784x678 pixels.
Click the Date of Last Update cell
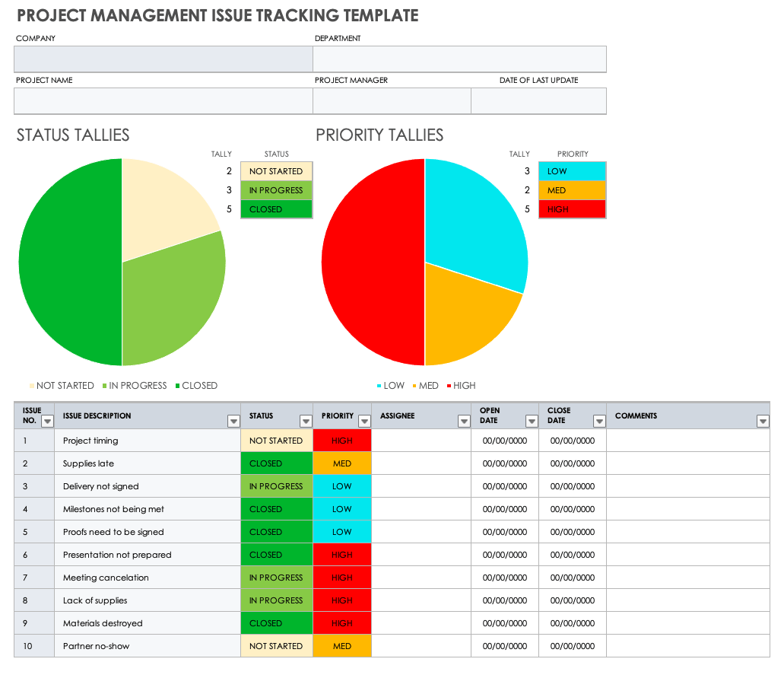click(538, 100)
